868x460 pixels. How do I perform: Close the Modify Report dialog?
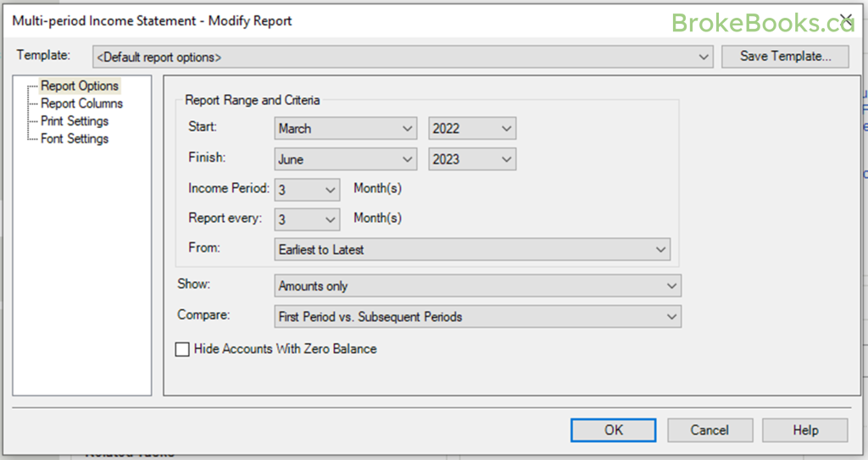pos(845,19)
